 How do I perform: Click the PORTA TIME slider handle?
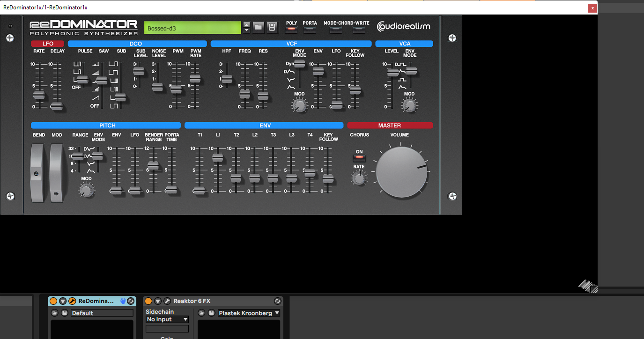click(172, 190)
